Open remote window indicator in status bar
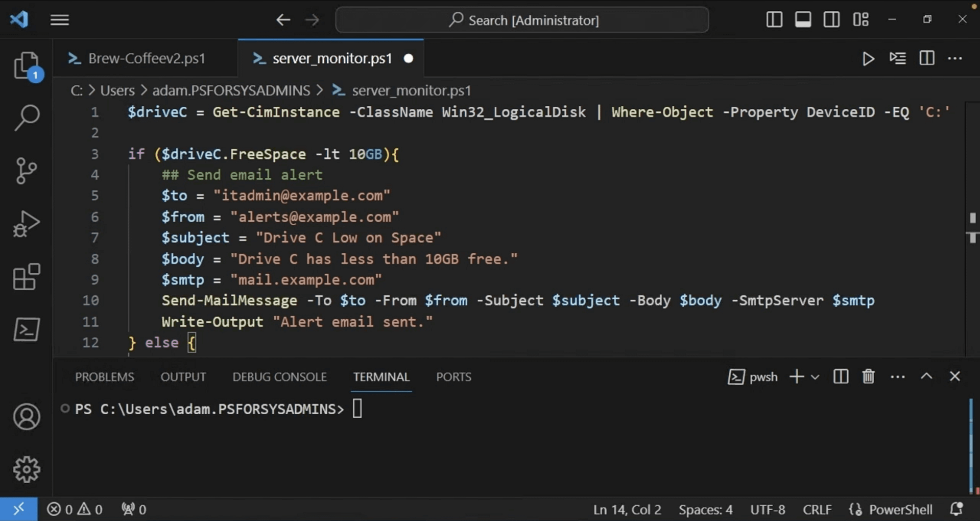This screenshot has width=980, height=521. 18,509
